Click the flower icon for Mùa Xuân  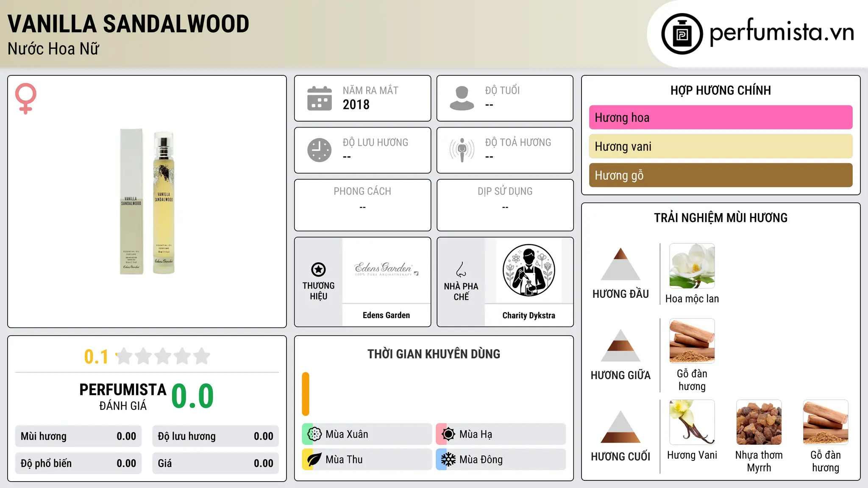314,434
